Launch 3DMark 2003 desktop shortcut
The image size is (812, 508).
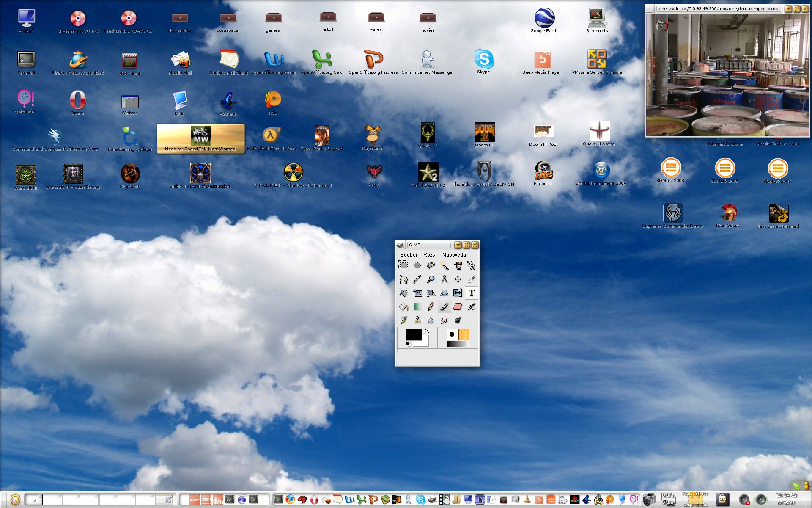pyautogui.click(x=671, y=170)
